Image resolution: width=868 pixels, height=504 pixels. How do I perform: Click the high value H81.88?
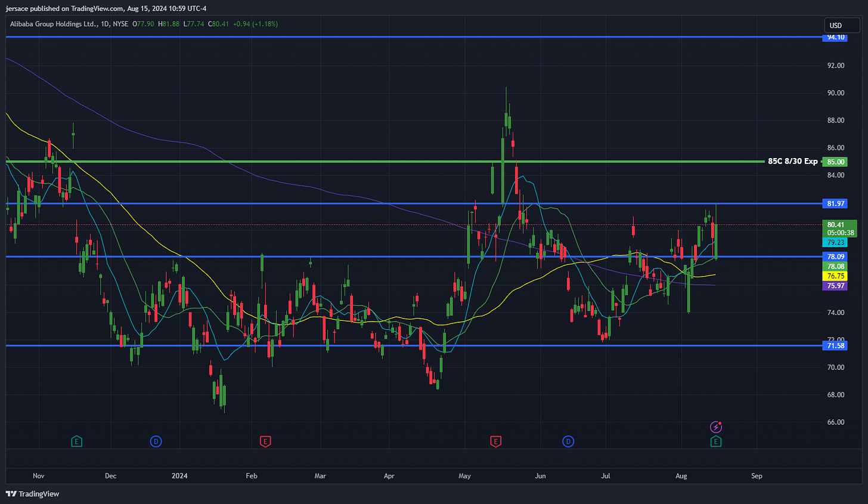pos(169,24)
